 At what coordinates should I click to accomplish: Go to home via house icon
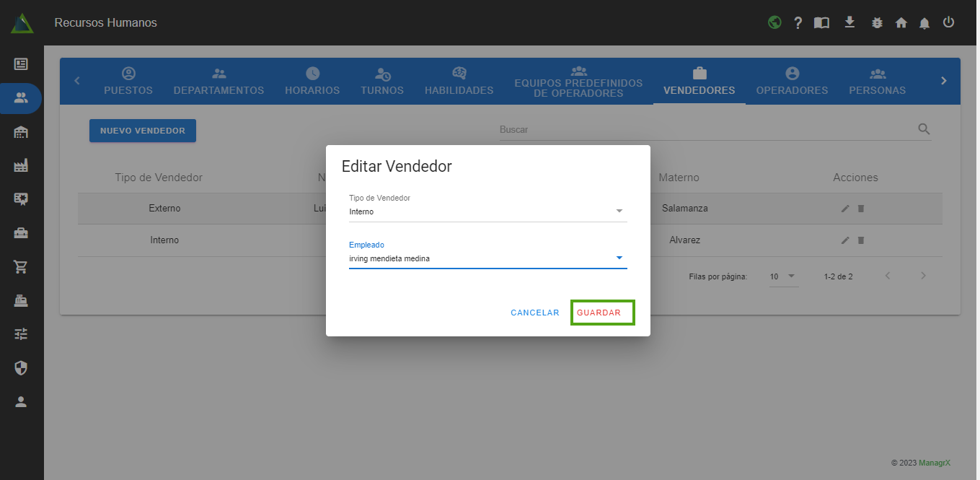click(901, 23)
